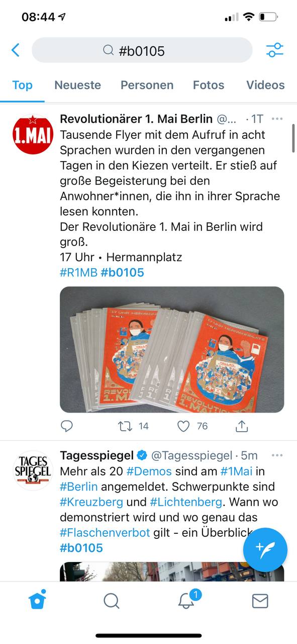This screenshot has height=644, width=297.
Task: Like the tweet with 76 likes
Action: 184,426
